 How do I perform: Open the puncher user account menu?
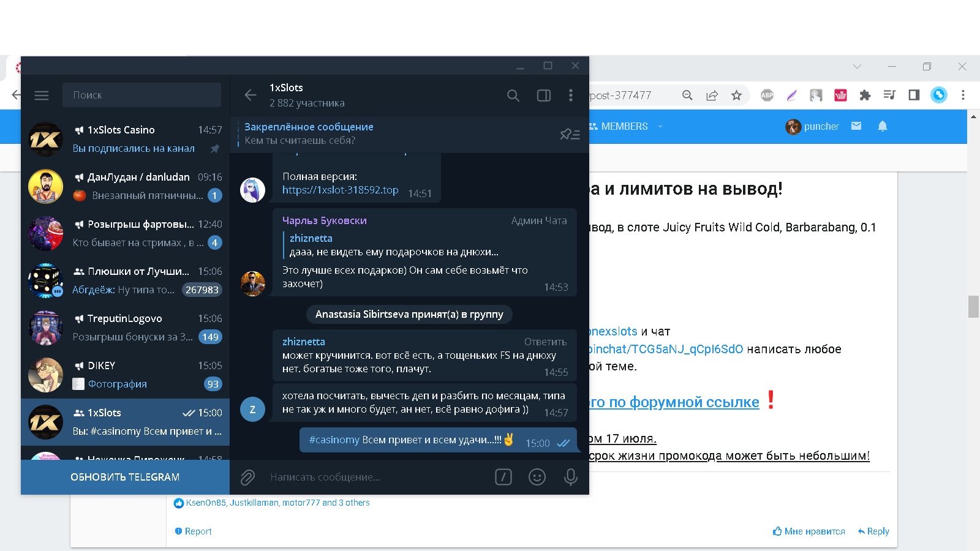812,126
